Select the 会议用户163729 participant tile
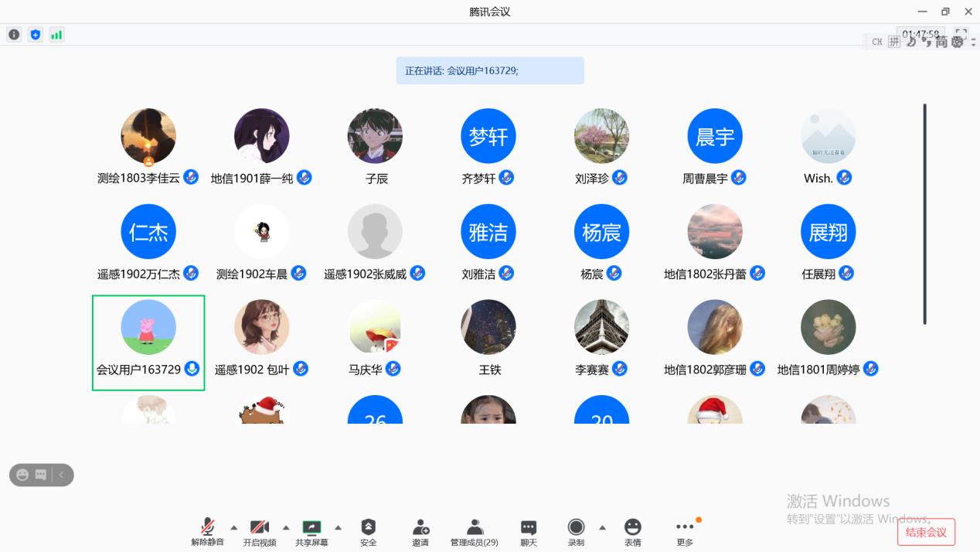Viewport: 980px width, 552px height. [148, 342]
